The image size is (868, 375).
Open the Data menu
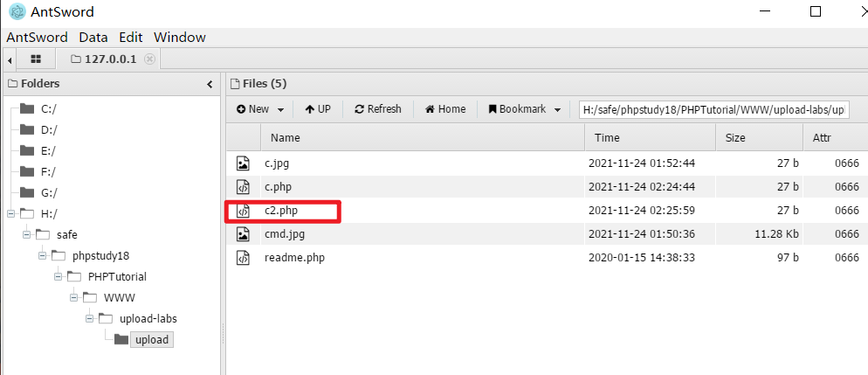tap(93, 37)
